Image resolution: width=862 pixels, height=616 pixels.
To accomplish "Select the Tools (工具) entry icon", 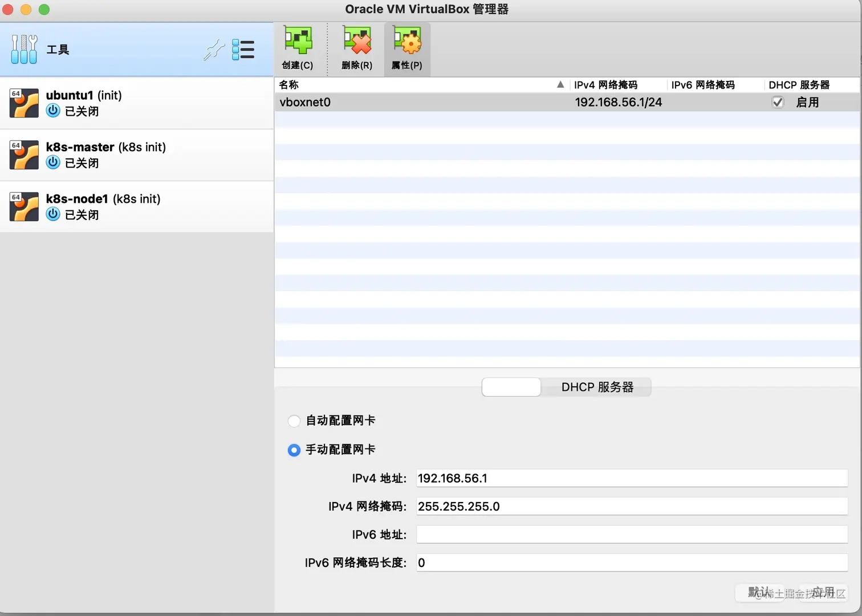I will pyautogui.click(x=24, y=49).
